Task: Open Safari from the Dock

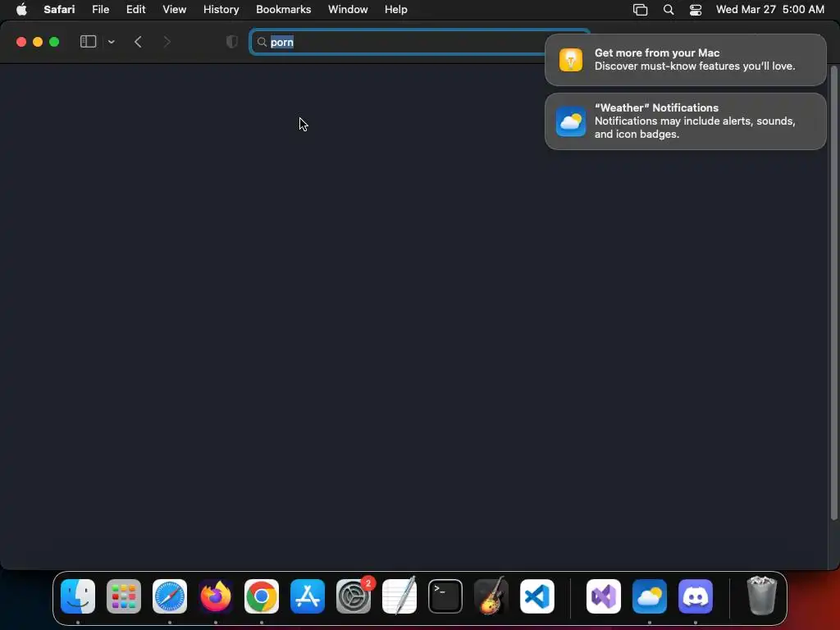Action: pos(170,596)
